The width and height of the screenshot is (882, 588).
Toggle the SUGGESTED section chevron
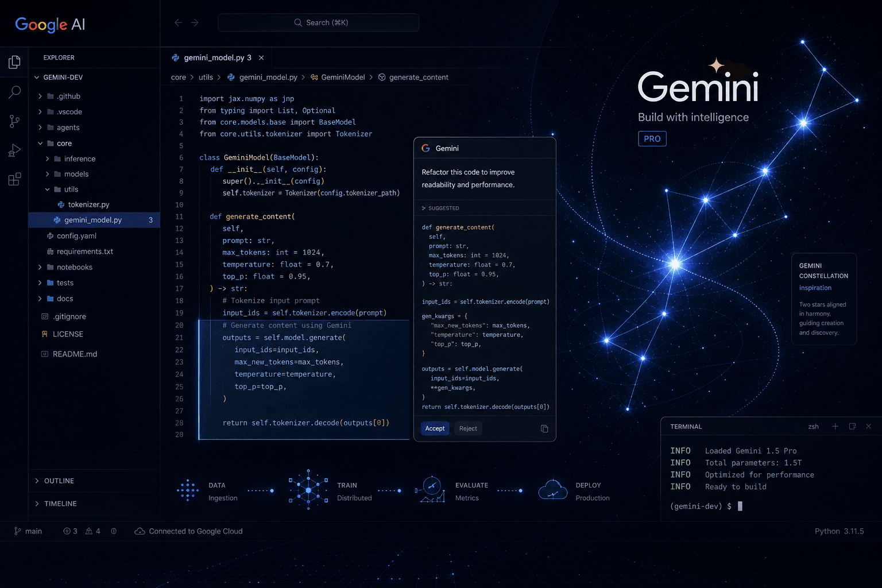[424, 208]
